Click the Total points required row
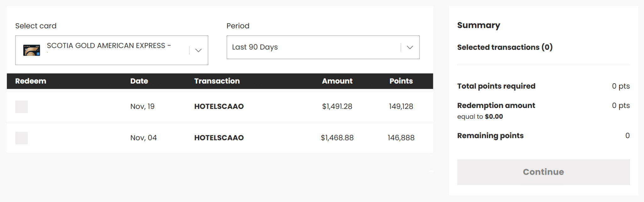644x202 pixels. coord(496,86)
